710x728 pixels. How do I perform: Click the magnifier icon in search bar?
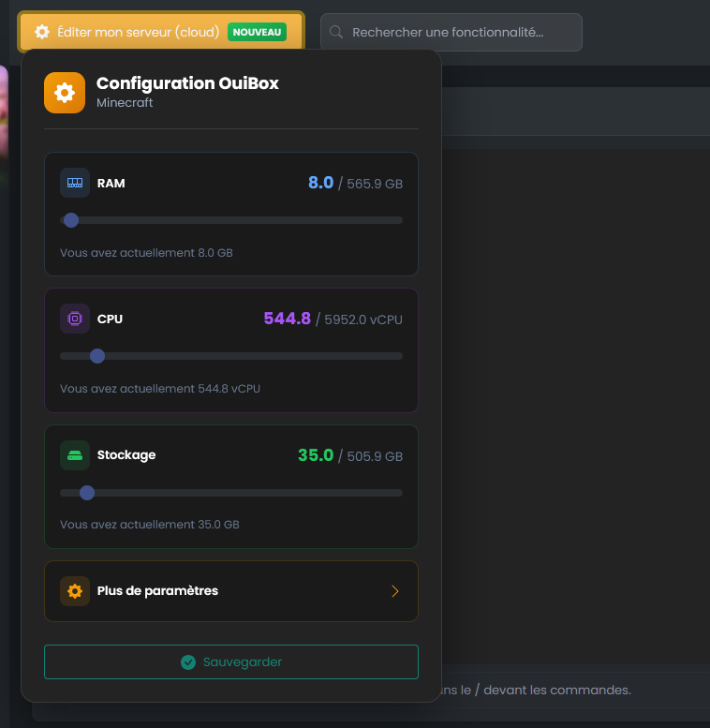(x=337, y=32)
